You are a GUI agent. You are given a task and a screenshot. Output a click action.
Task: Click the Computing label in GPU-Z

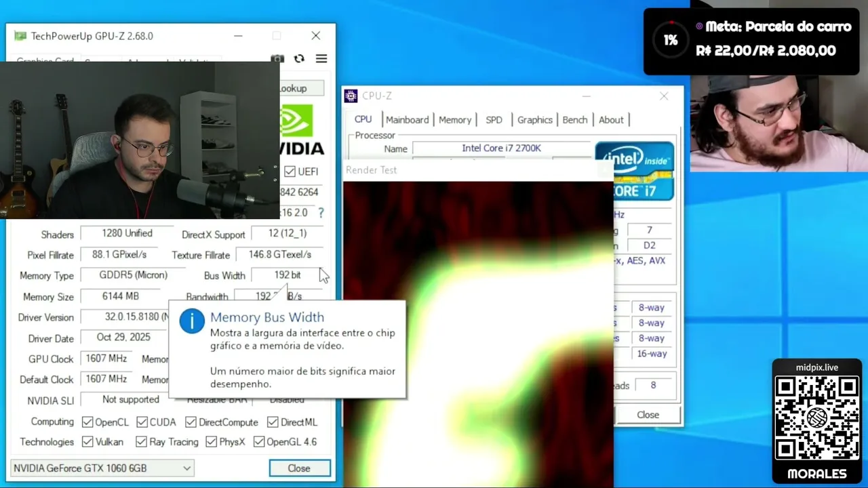click(52, 422)
